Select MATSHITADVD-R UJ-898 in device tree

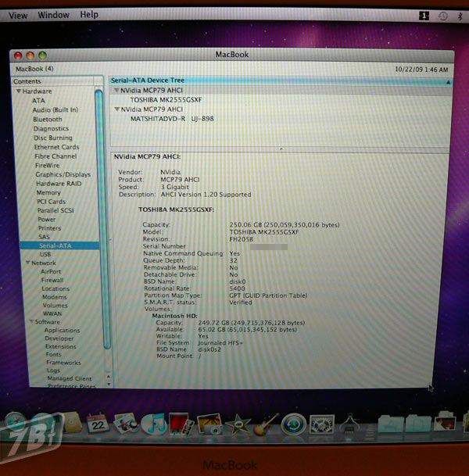[172, 119]
